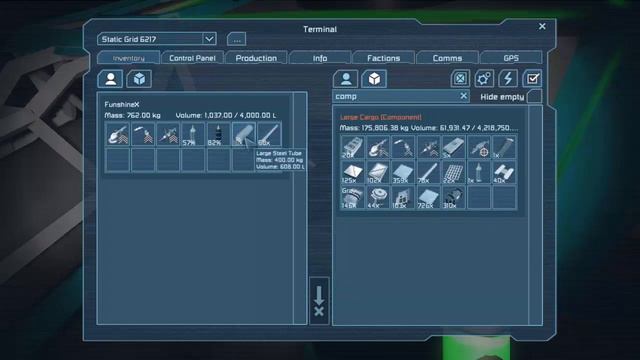This screenshot has height=360, width=640.
Task: Clear the 'comp' search text
Action: pyautogui.click(x=463, y=96)
